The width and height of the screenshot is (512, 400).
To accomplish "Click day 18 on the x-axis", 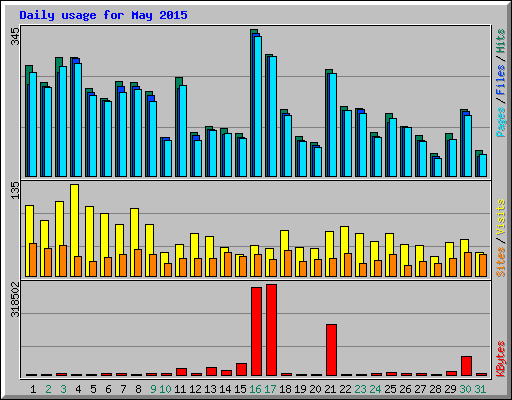I will (x=285, y=389).
